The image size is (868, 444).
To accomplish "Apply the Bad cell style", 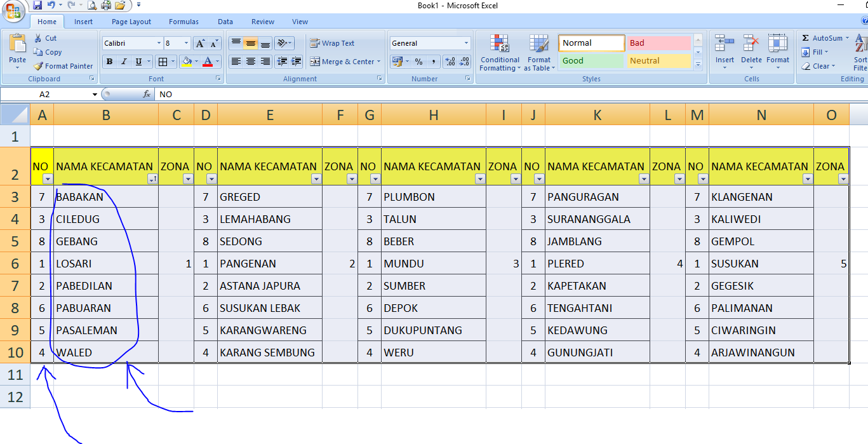I will [659, 43].
